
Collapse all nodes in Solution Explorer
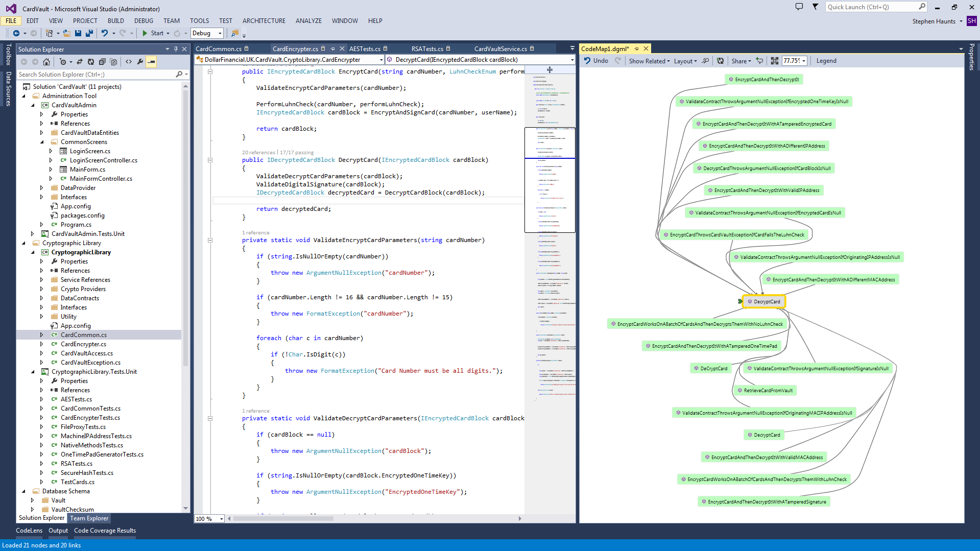point(102,61)
